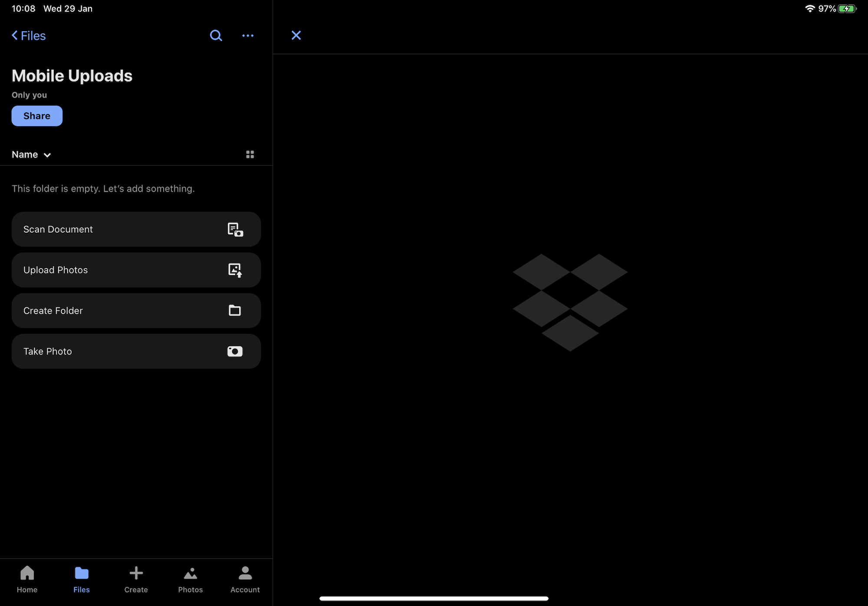868x606 pixels.
Task: Close the right preview pane
Action: tap(296, 35)
